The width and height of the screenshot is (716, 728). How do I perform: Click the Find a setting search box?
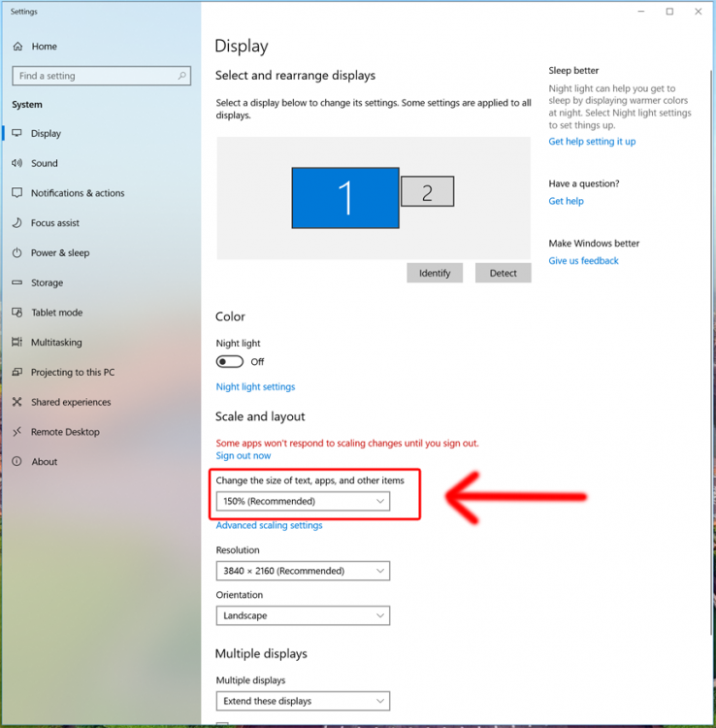point(101,76)
